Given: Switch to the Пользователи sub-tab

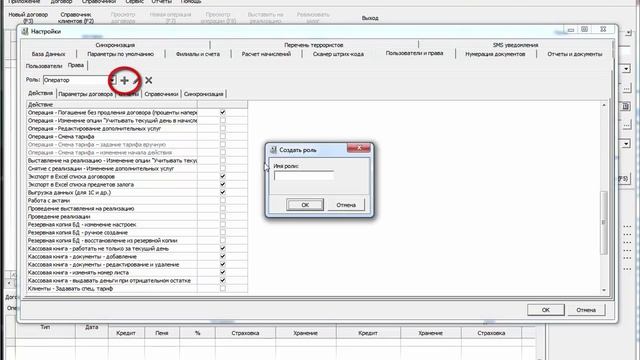Looking at the screenshot, I should (x=44, y=66).
